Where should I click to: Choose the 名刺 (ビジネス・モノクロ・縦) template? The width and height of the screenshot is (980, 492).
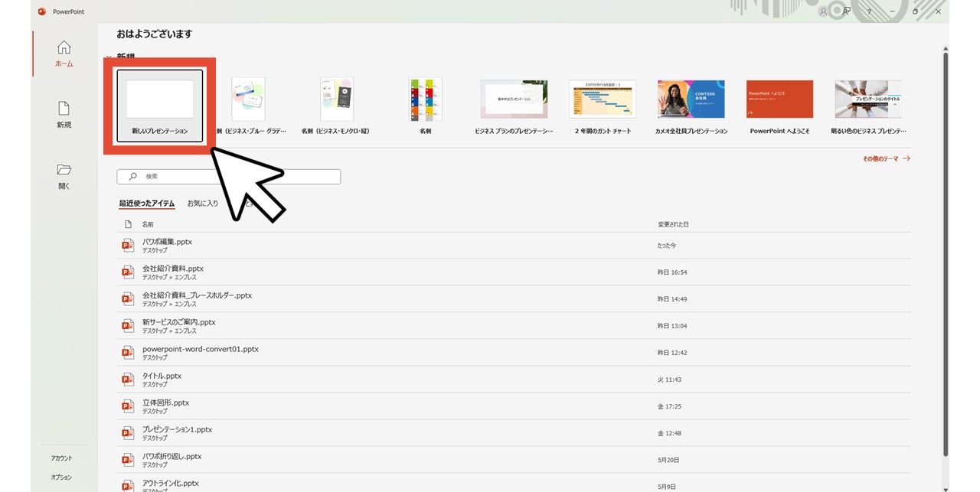(336, 106)
